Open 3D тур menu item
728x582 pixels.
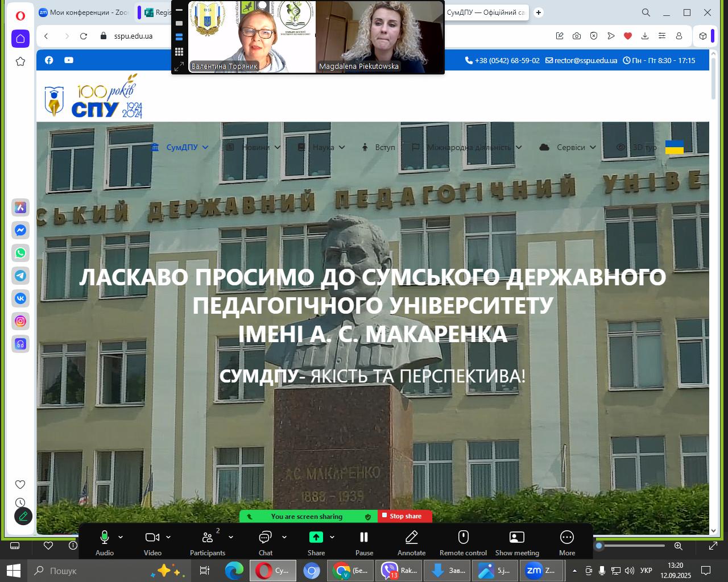point(637,147)
